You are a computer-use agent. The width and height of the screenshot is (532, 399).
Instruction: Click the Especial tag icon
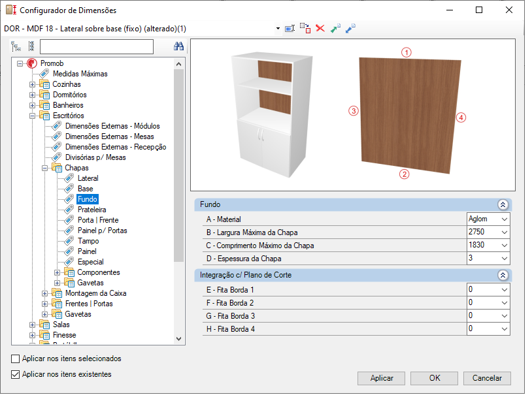tap(69, 262)
